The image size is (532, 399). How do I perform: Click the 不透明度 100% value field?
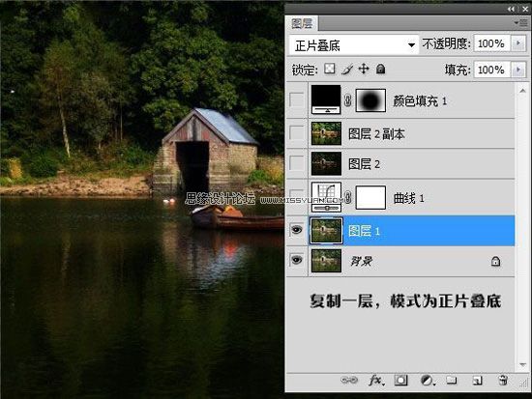(492, 43)
